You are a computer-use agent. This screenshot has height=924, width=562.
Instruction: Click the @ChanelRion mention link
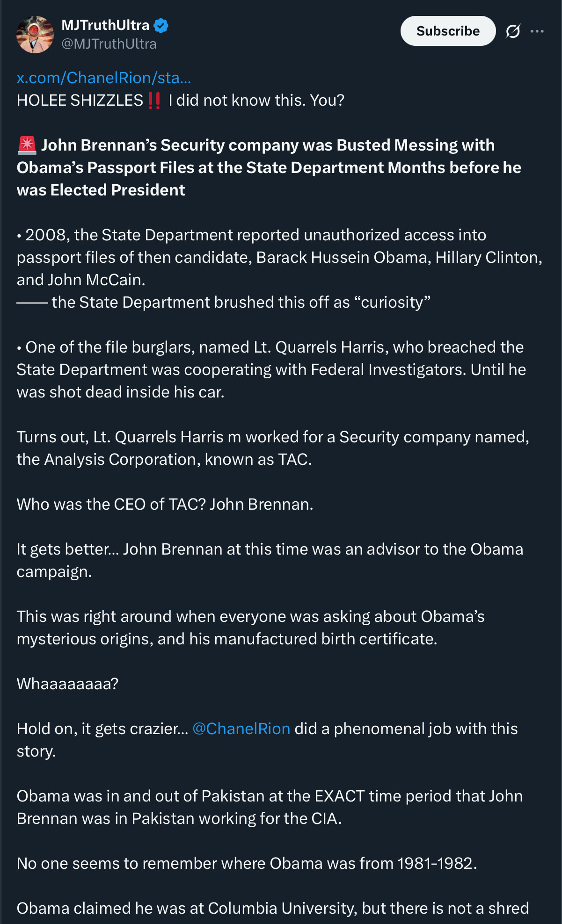241,729
